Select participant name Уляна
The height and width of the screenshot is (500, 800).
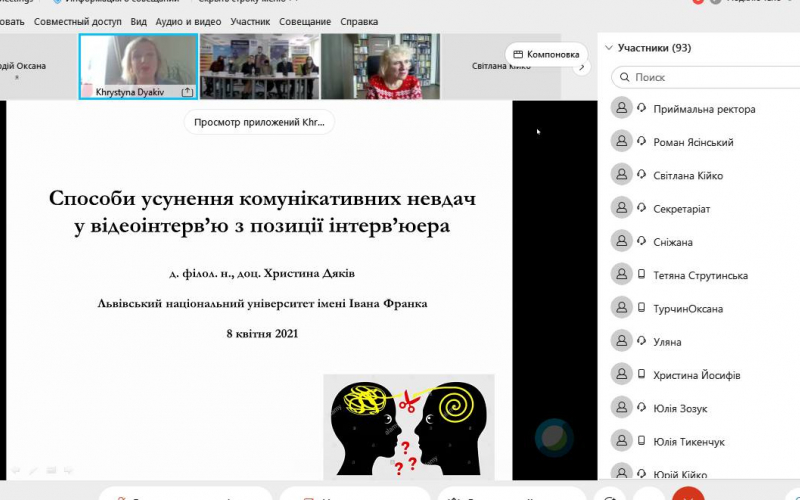click(667, 342)
